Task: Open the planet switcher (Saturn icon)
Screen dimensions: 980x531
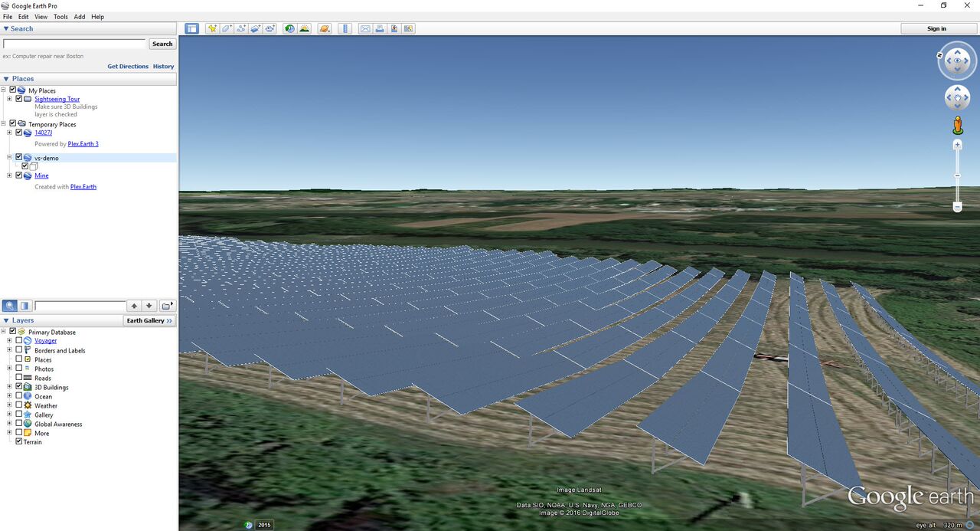Action: pyautogui.click(x=325, y=28)
